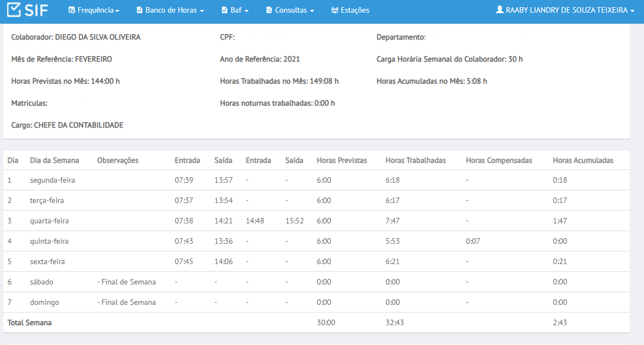Click the Horas Trabalhadas column header

tap(415, 161)
